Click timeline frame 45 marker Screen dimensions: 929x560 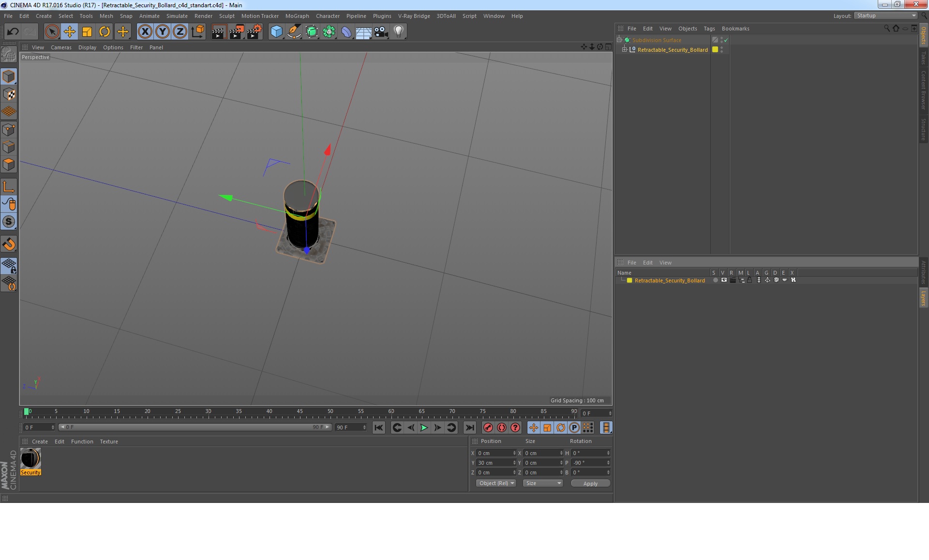point(300,412)
